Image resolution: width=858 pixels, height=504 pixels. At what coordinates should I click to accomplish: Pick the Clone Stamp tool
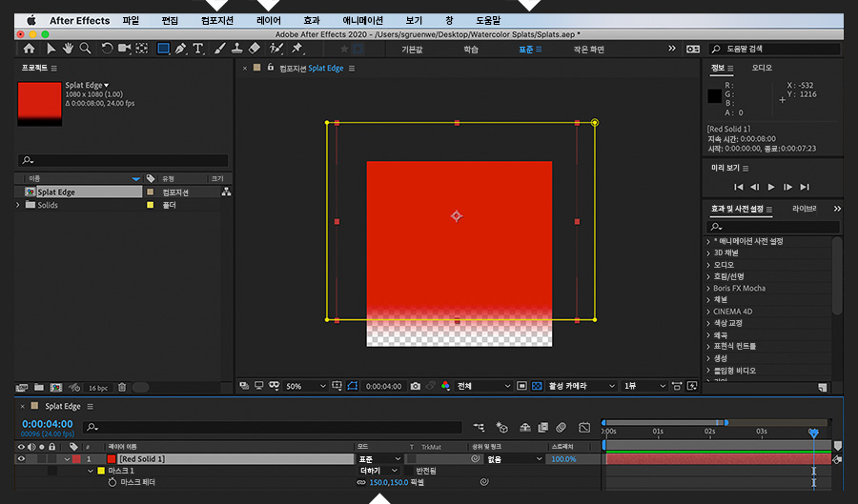(235, 49)
